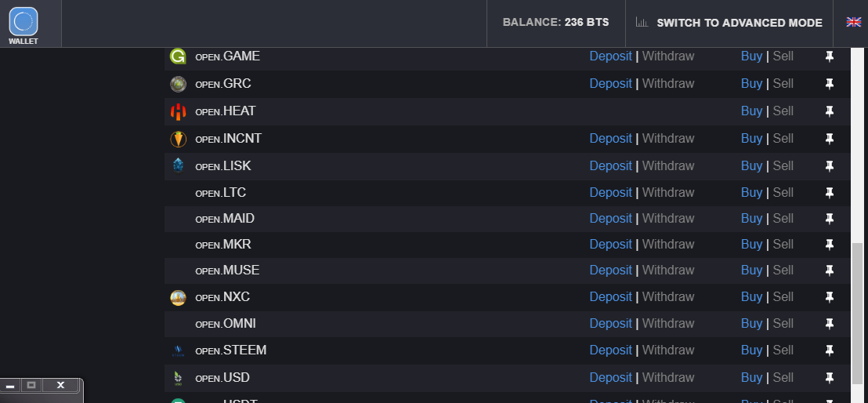This screenshot has height=403, width=868.
Task: Toggle the pin for OPEN.OMNI
Action: pos(830,324)
